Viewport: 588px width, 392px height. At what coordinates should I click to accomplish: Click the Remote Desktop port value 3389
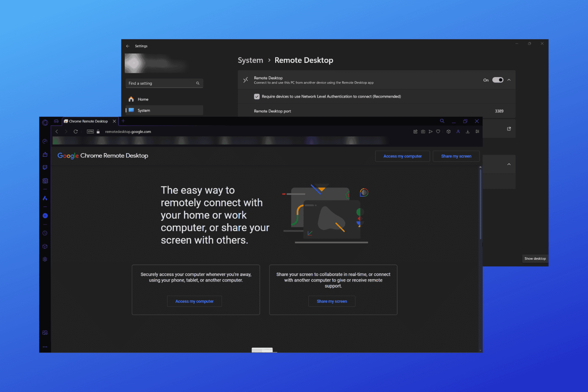499,111
